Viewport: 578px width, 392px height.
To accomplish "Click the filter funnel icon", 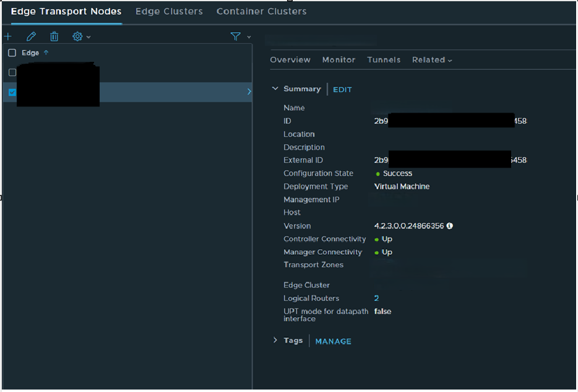I will [x=236, y=36].
